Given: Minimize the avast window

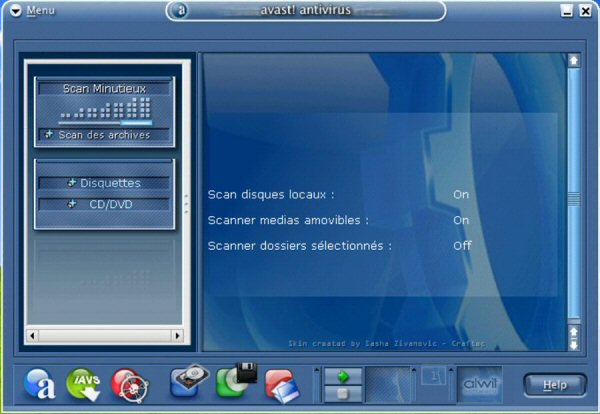Looking at the screenshot, I should [x=567, y=11].
